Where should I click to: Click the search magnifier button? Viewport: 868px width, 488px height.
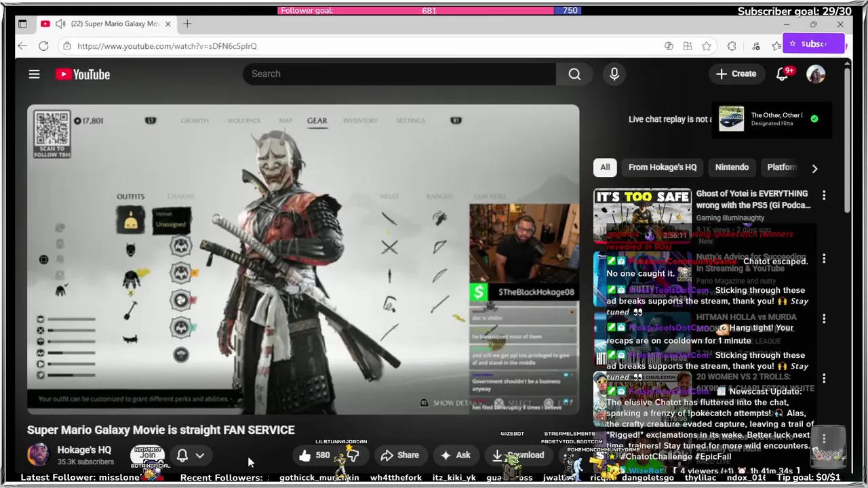574,74
